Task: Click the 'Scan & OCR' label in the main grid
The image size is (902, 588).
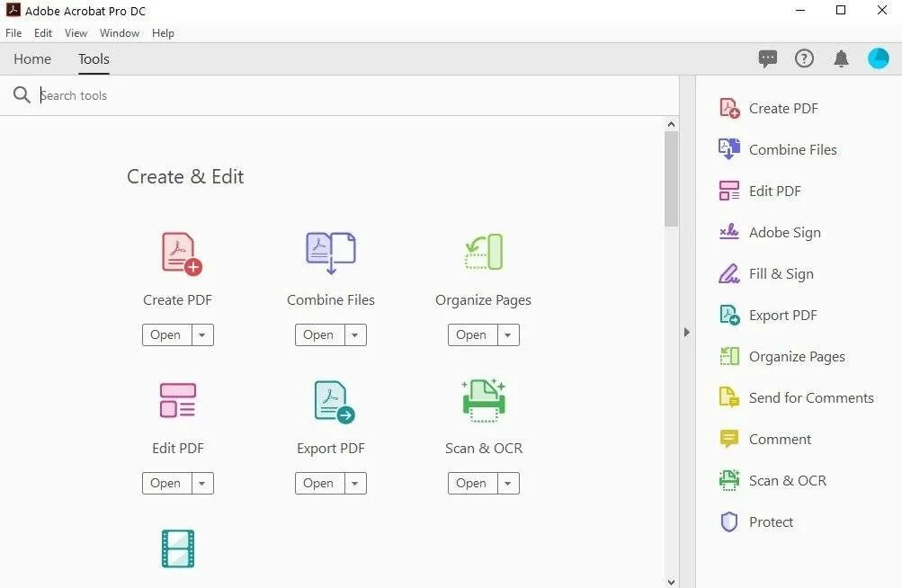Action: coord(484,448)
